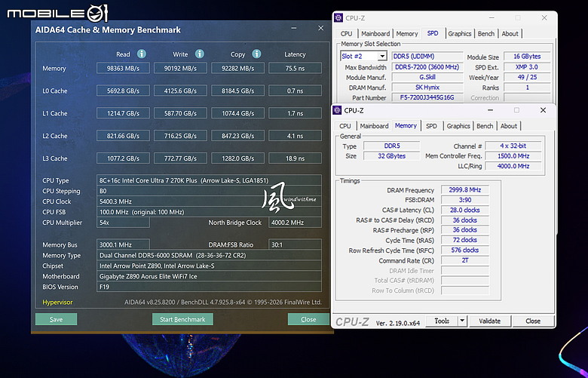This screenshot has height=378, width=588.
Task: Click Channel # 4 x 32-bit value
Action: [513, 146]
